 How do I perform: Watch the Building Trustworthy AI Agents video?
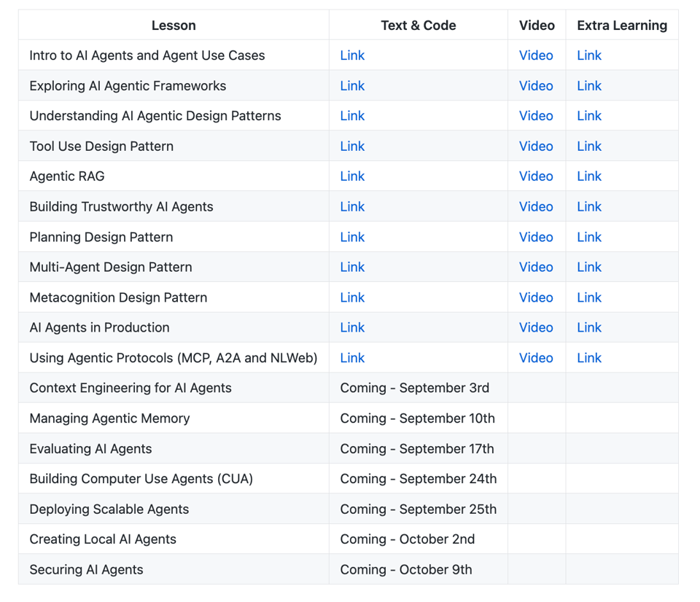coord(536,207)
